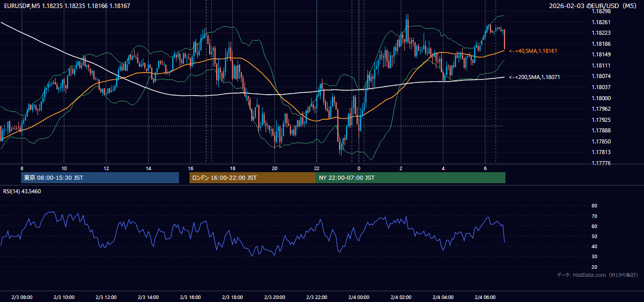This screenshot has width=644, height=302.
Task: Click hour tick 12 under price chart
Action: 106,168
